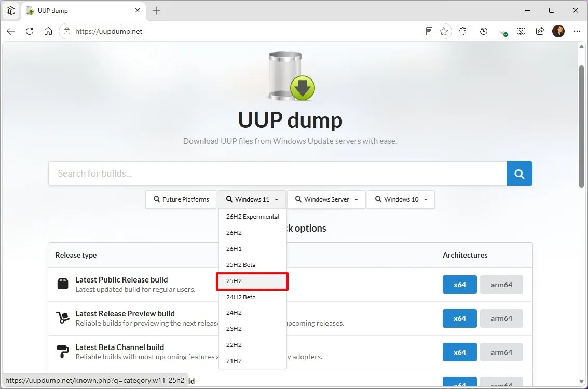
Task: Share this page icon
Action: tap(540, 31)
